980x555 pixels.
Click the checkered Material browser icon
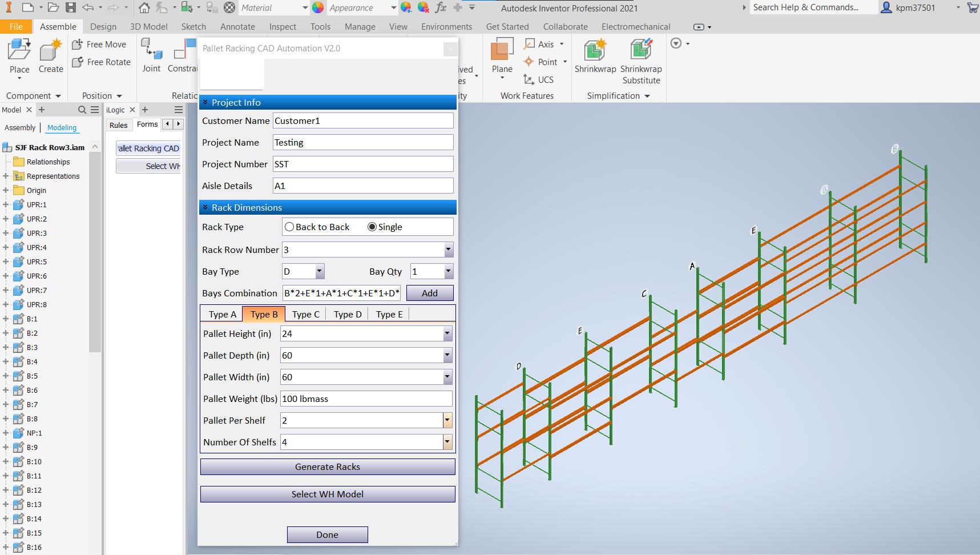229,7
